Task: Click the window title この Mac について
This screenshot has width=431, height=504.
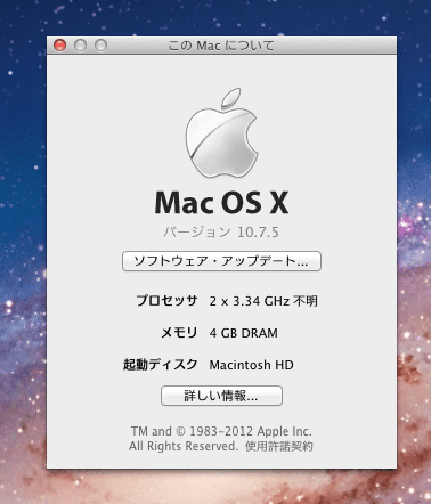Action: click(221, 45)
